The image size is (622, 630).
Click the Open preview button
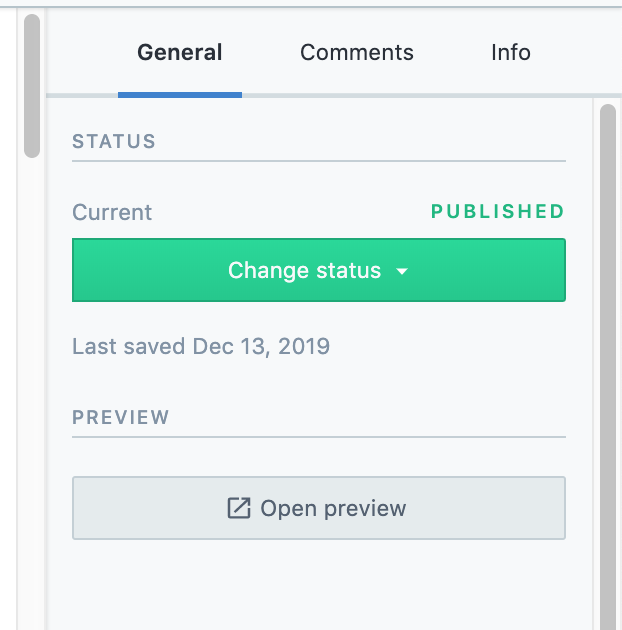point(319,508)
